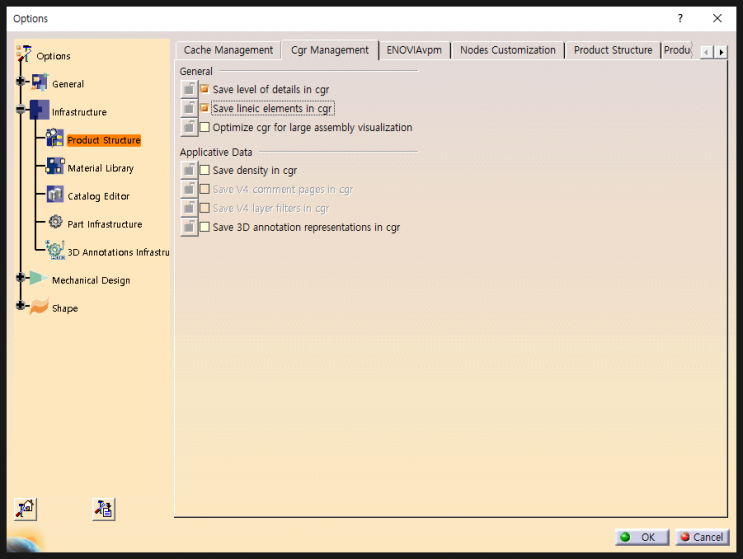
Task: Enable Optimize cgr for large assembly visualization
Action: click(205, 127)
